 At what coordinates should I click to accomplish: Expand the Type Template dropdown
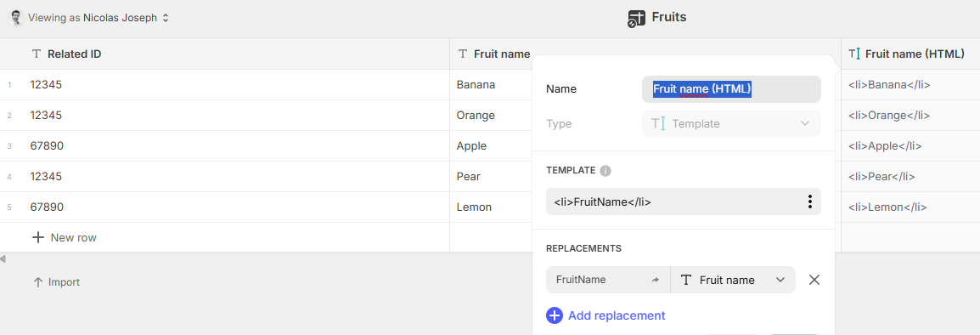(x=731, y=123)
